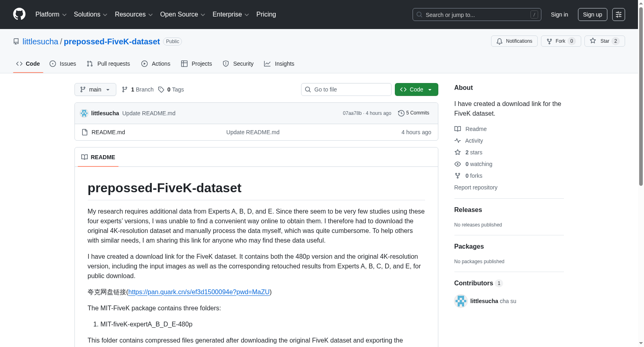Fork this repository

[561, 41]
